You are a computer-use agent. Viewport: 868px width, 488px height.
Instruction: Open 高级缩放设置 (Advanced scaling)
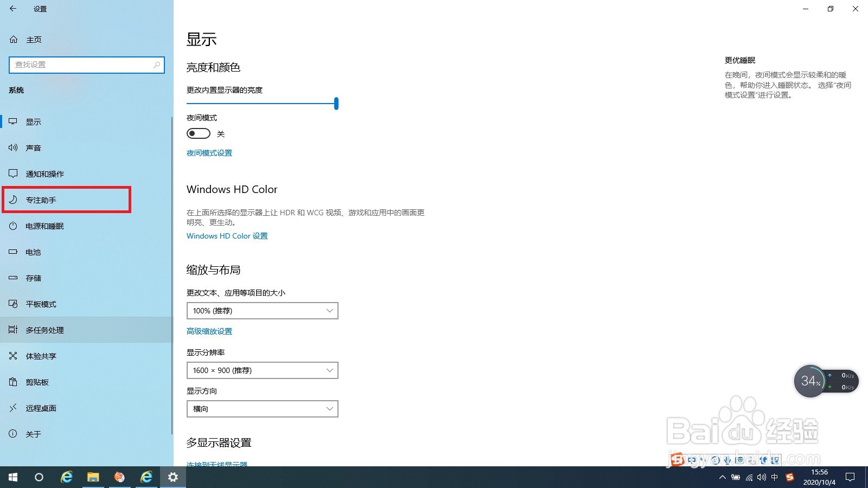click(209, 331)
